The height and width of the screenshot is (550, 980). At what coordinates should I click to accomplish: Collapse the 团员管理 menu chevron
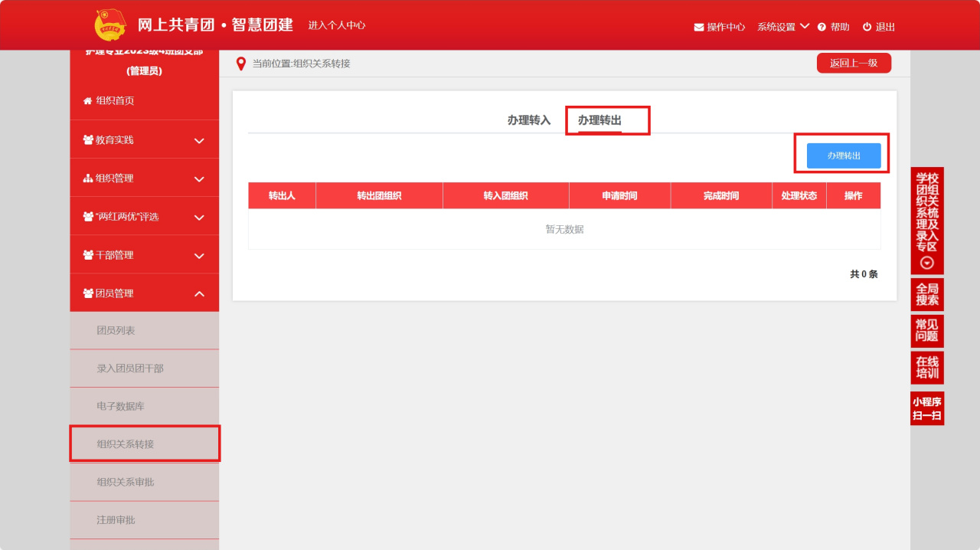click(x=199, y=293)
